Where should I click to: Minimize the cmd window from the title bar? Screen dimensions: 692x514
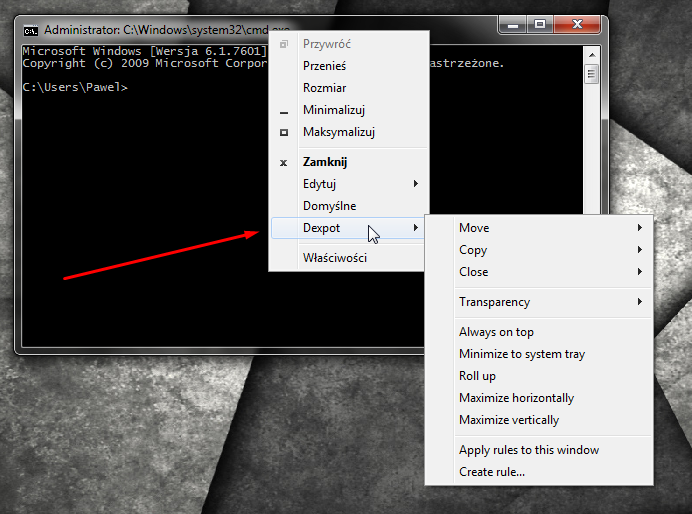512,25
